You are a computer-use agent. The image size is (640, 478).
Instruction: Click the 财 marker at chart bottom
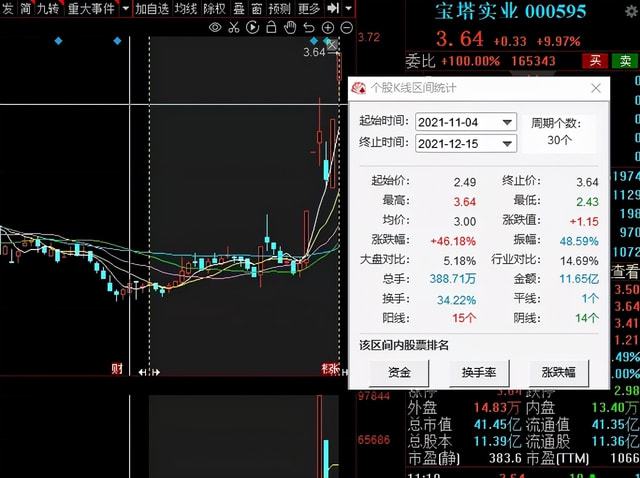pos(117,369)
